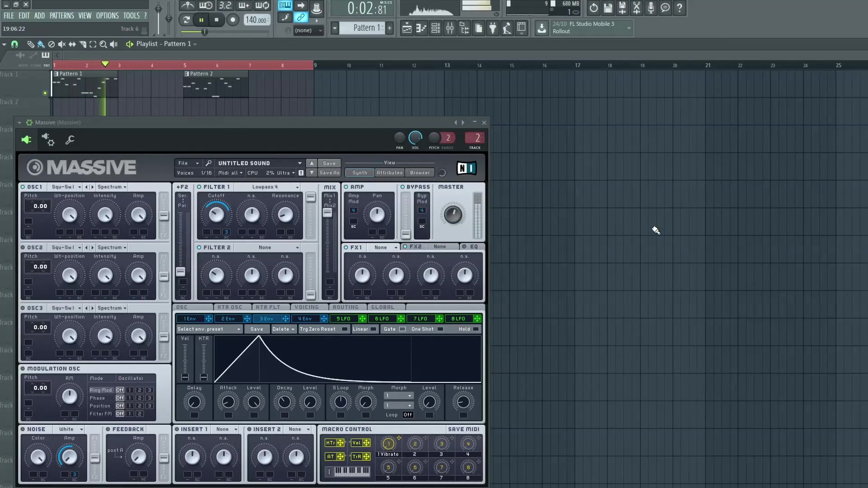This screenshot has width=868, height=488.
Task: Open the Massive Browser view
Action: pos(420,173)
